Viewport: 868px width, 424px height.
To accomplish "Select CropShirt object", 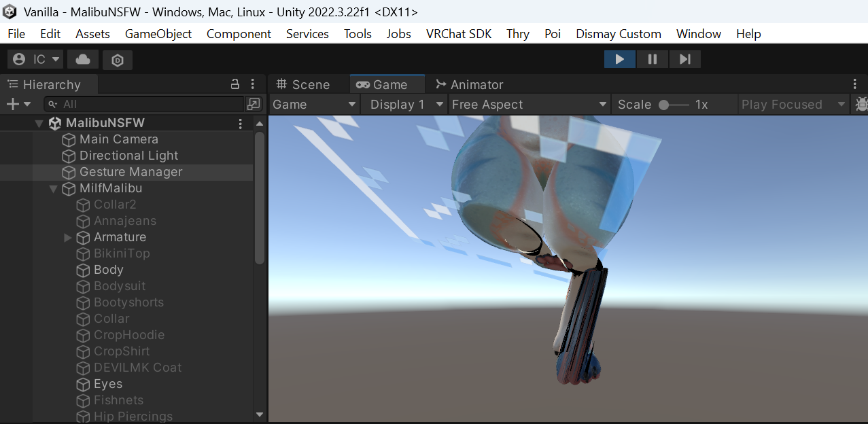I will [122, 351].
